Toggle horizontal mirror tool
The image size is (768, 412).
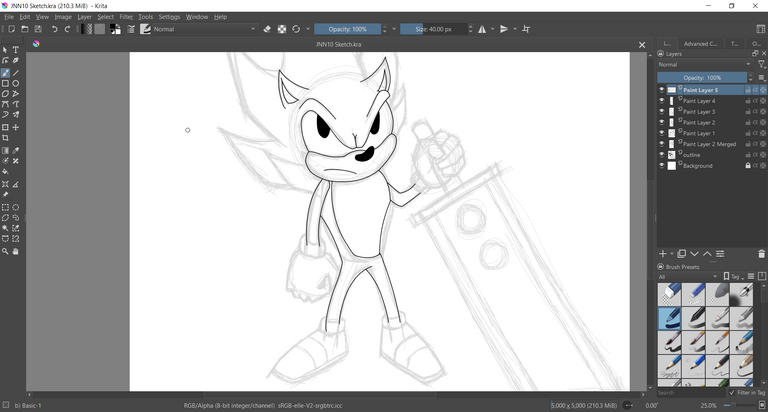482,29
